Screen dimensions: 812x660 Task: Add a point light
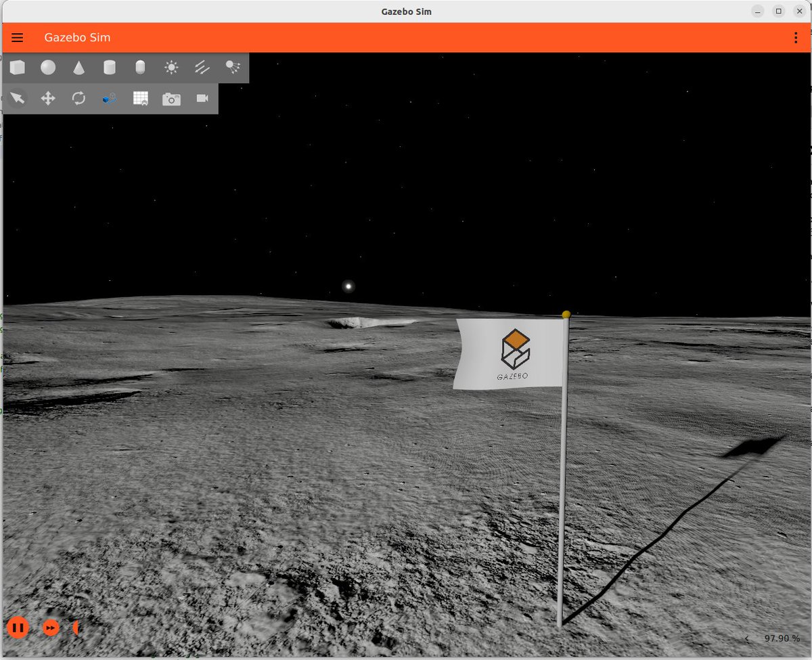click(x=171, y=68)
